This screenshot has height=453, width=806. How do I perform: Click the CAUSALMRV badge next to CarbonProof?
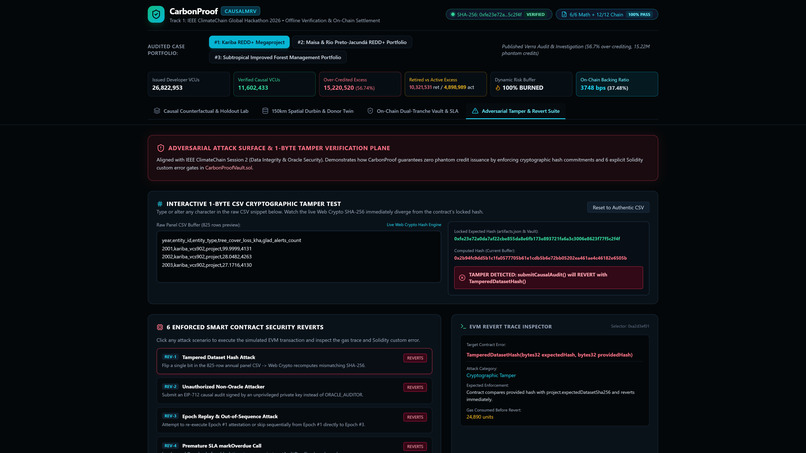tap(241, 11)
